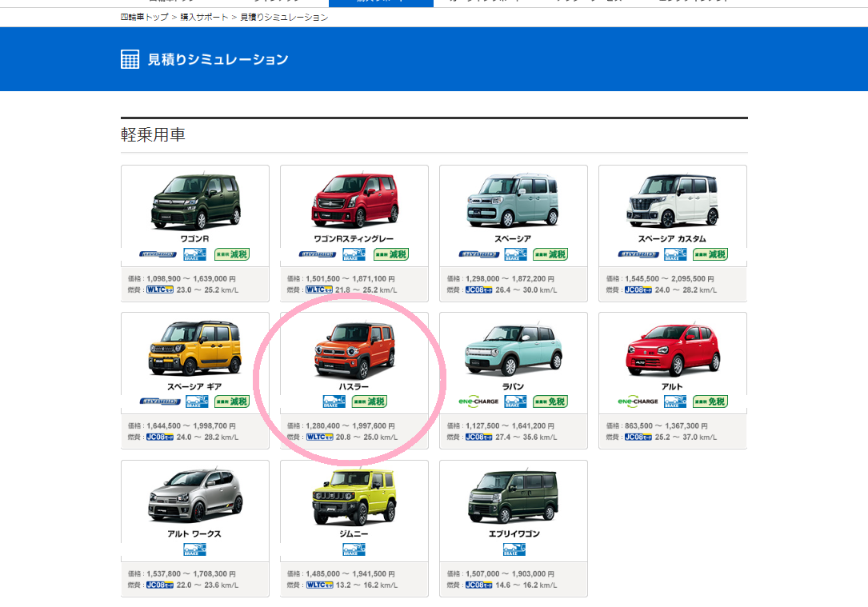
Task: Click the 免税 badge under アルト
Action: [710, 401]
